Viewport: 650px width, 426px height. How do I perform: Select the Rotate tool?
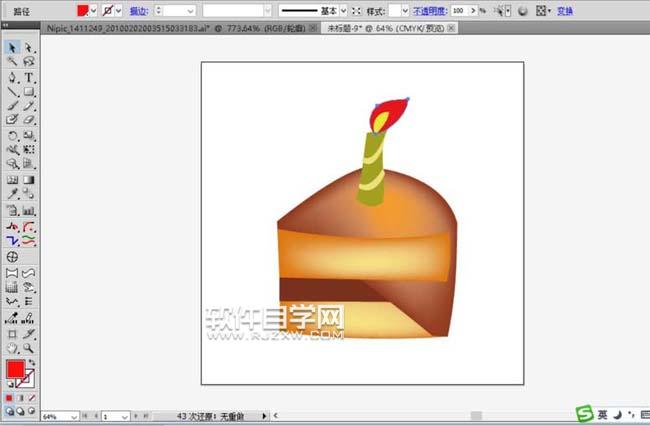pos(12,136)
